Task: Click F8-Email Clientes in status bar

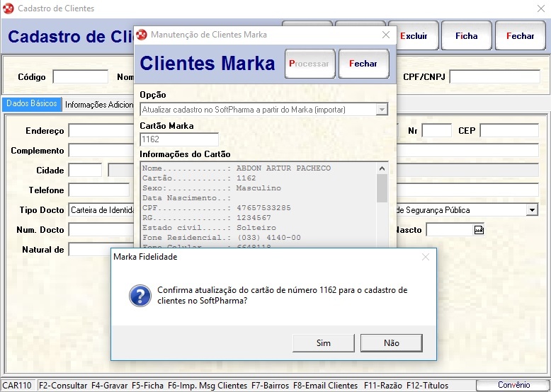Action: click(325, 386)
